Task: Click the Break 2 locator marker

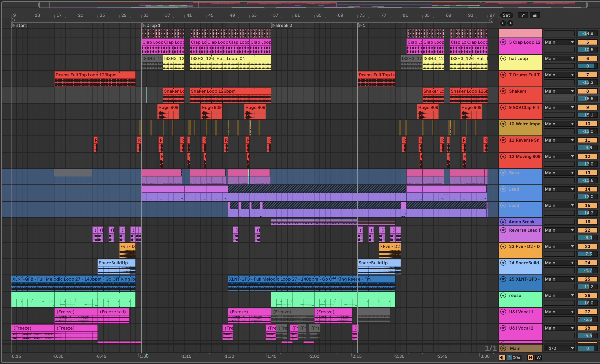Action: [x=273, y=25]
